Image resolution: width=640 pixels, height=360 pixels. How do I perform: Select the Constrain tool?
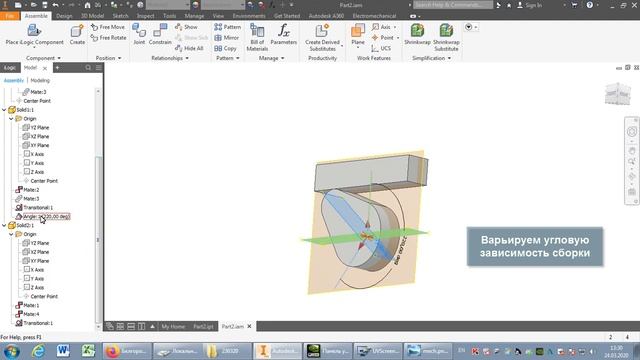click(160, 34)
